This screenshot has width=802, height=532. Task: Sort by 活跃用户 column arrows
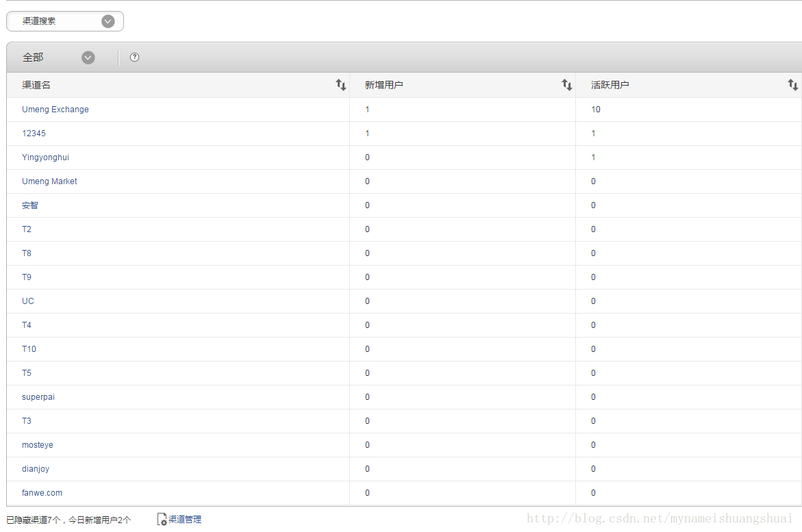pyautogui.click(x=792, y=85)
